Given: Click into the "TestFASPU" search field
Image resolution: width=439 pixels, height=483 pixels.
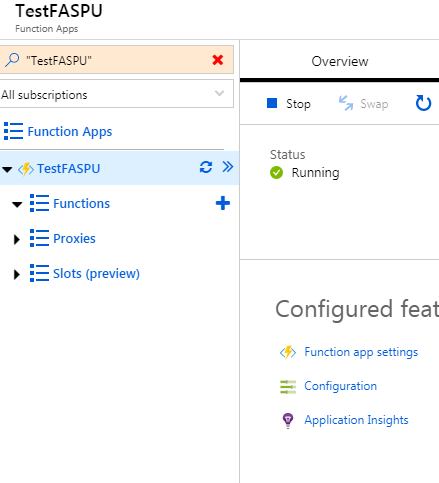Looking at the screenshot, I should (116, 60).
